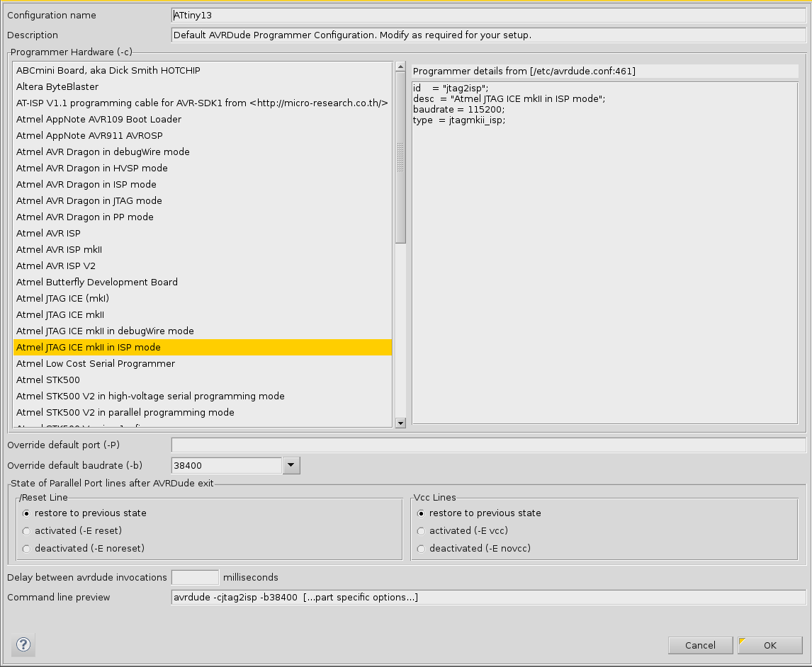Viewport: 812px width, 667px height.
Task: Select Atmel AVR Dragon in HVSP mode
Action: click(x=203, y=169)
